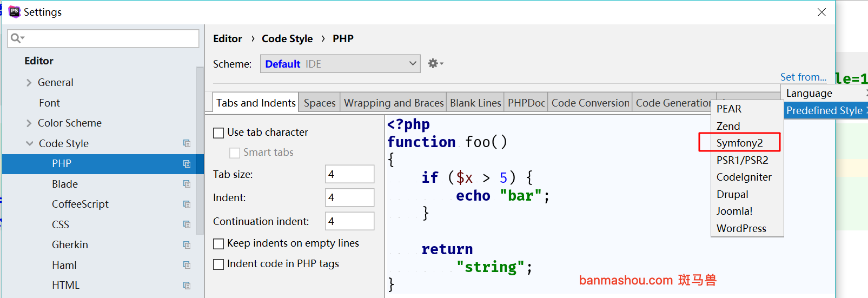Select Blade in Code Style list
Screen dimensions: 868x298
[65, 184]
